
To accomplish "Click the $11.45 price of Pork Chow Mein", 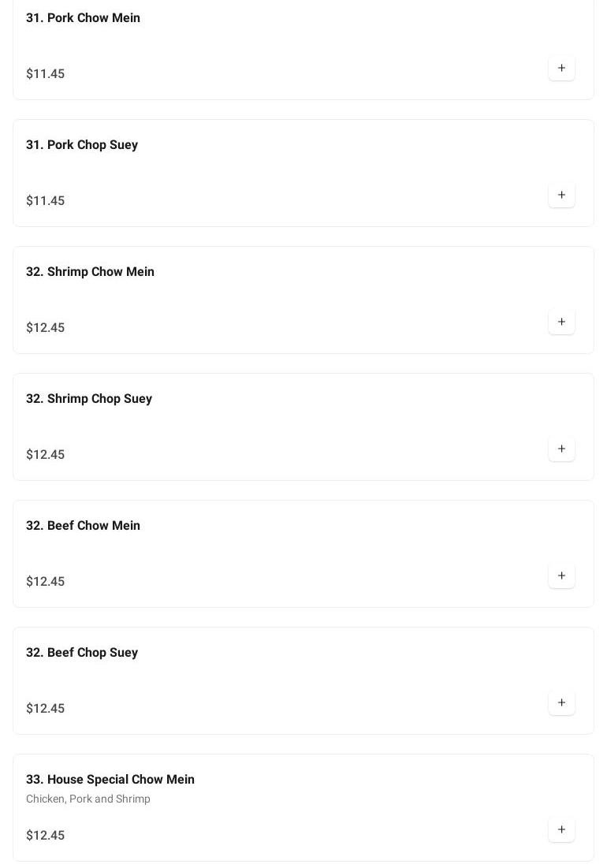I will tap(46, 74).
